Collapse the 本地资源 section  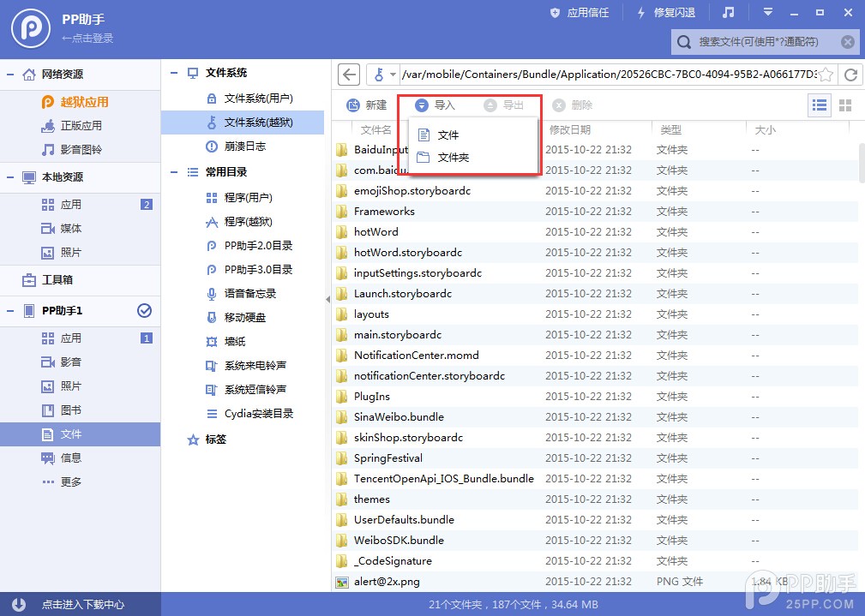(x=10, y=177)
